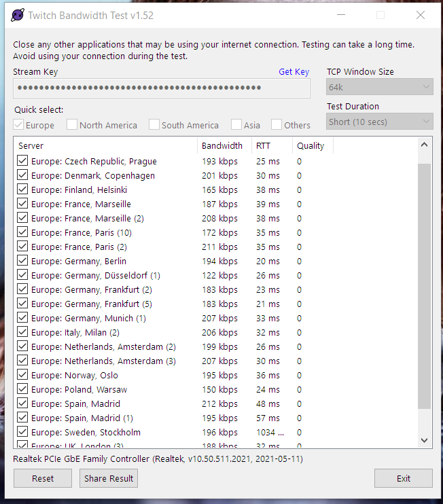Click the '48 ms' RTT value
Screen dimensions: 443x504
click(x=268, y=403)
